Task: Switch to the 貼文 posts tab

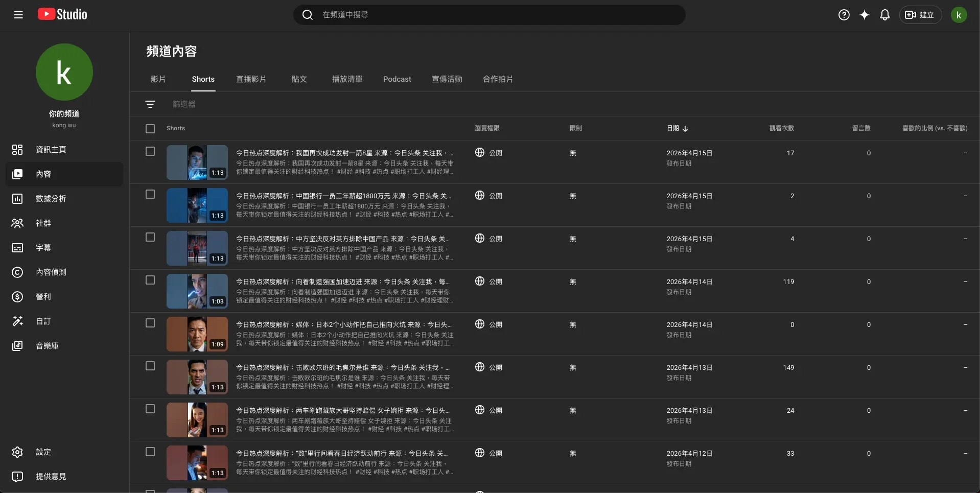Action: [x=299, y=79]
